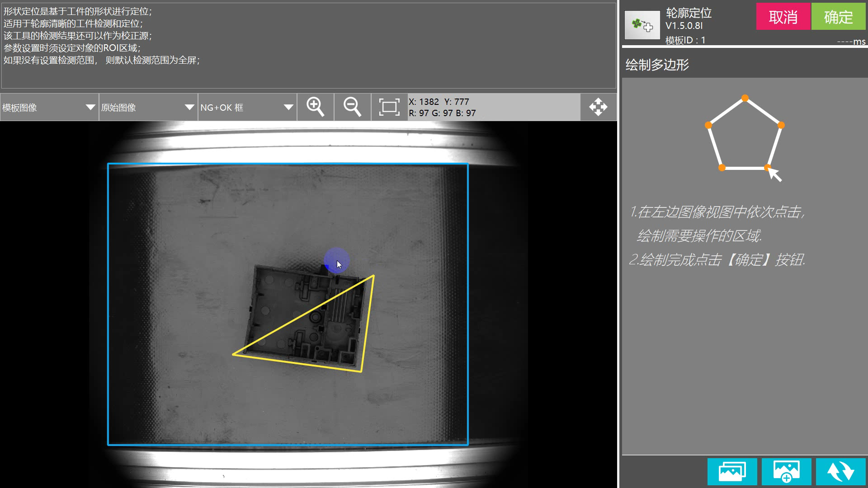Click the top-right yellow polygon vertex

point(373,276)
